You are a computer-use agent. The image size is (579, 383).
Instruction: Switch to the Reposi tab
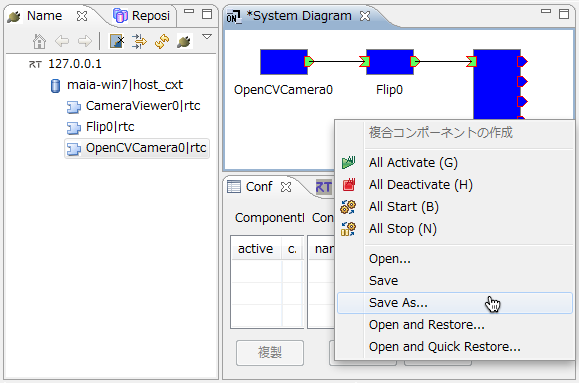point(151,16)
